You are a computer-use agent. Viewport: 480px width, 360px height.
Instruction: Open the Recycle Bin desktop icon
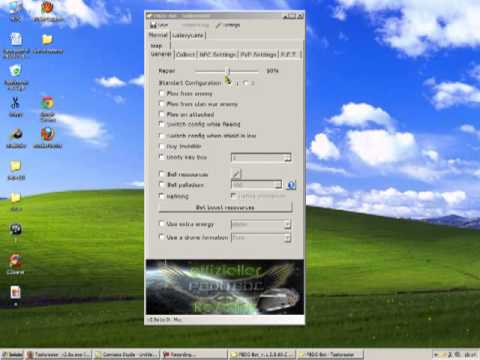point(15,71)
